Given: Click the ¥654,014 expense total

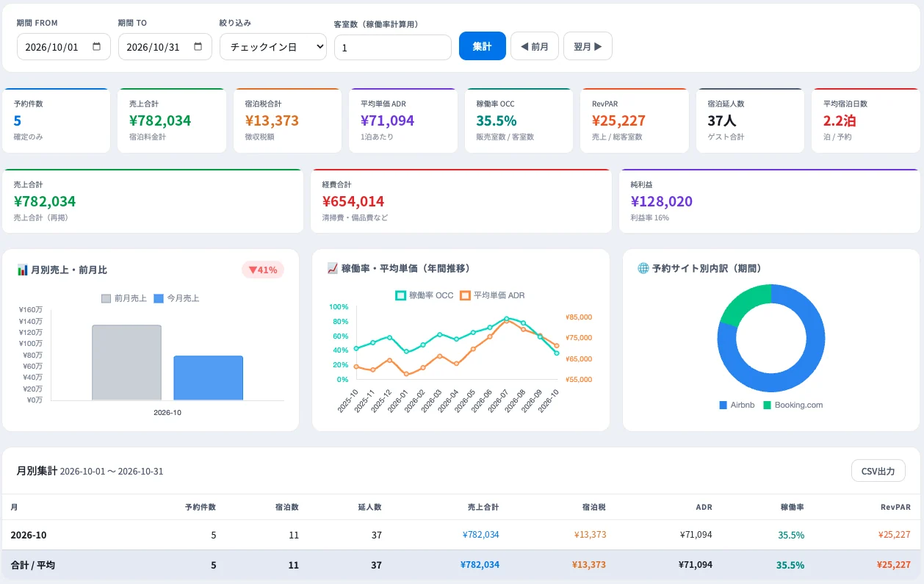Looking at the screenshot, I should click(x=353, y=201).
